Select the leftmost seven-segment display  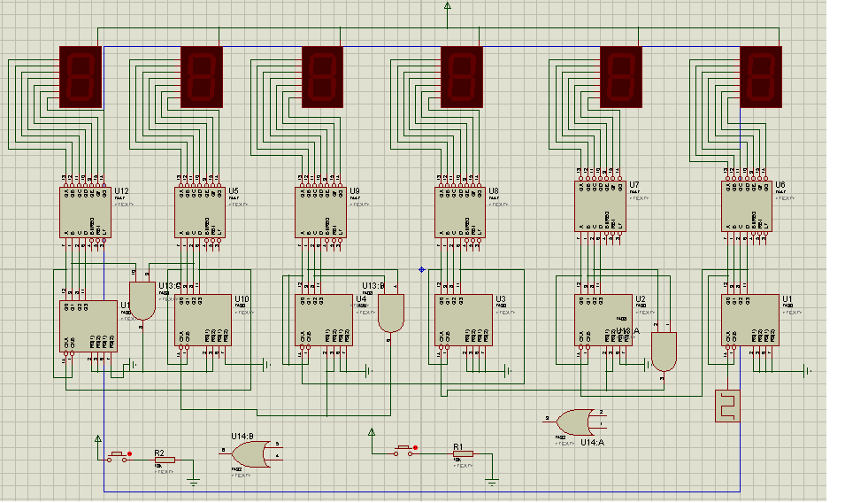pos(81,77)
